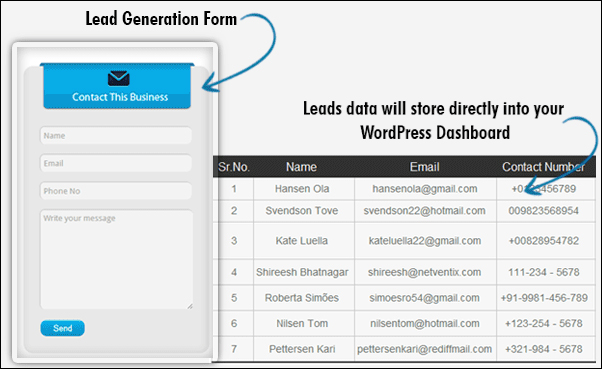Click the contact number +123-254 - 5678

click(544, 324)
